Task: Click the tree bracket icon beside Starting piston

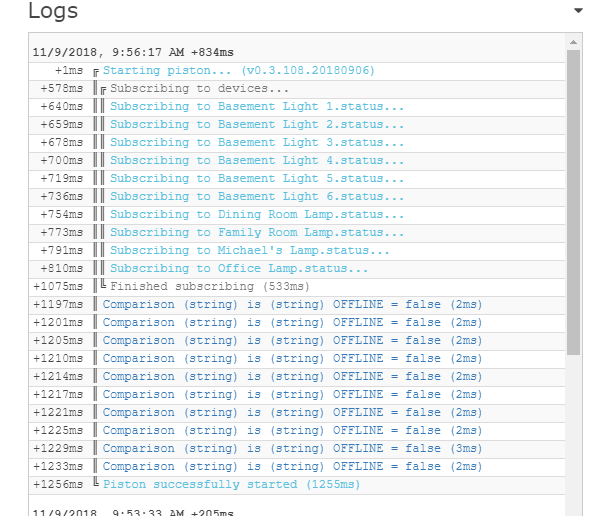Action: tap(96, 72)
